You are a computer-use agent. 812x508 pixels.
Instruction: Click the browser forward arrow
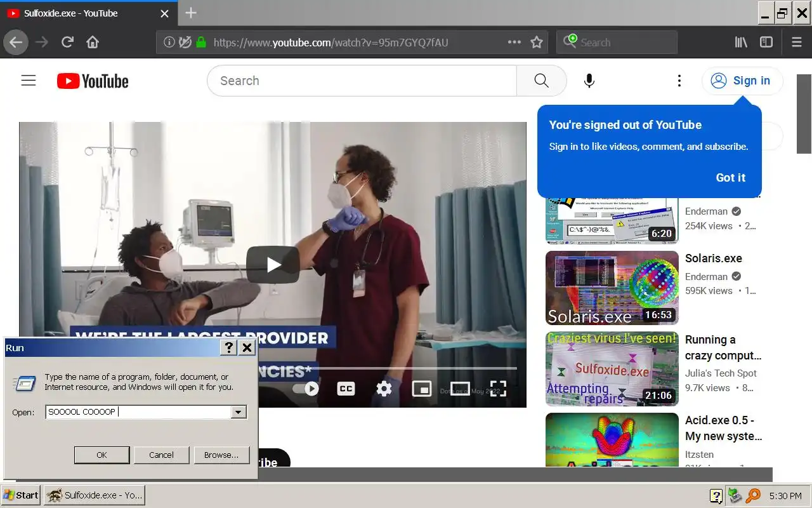[x=42, y=43]
